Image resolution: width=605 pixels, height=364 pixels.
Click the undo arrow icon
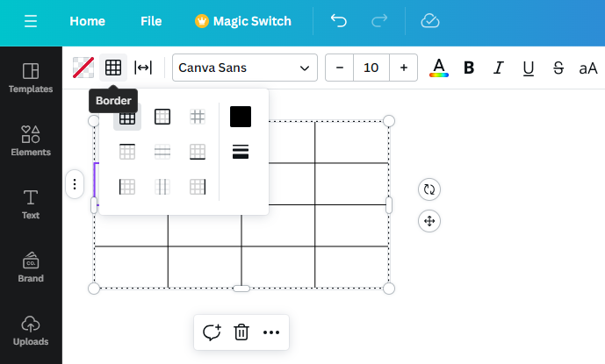[x=338, y=21]
